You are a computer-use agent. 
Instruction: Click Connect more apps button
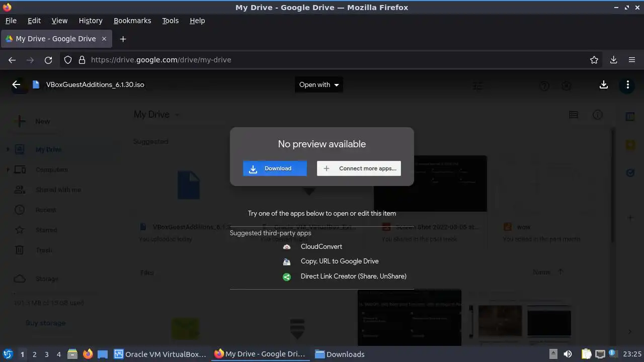point(359,168)
